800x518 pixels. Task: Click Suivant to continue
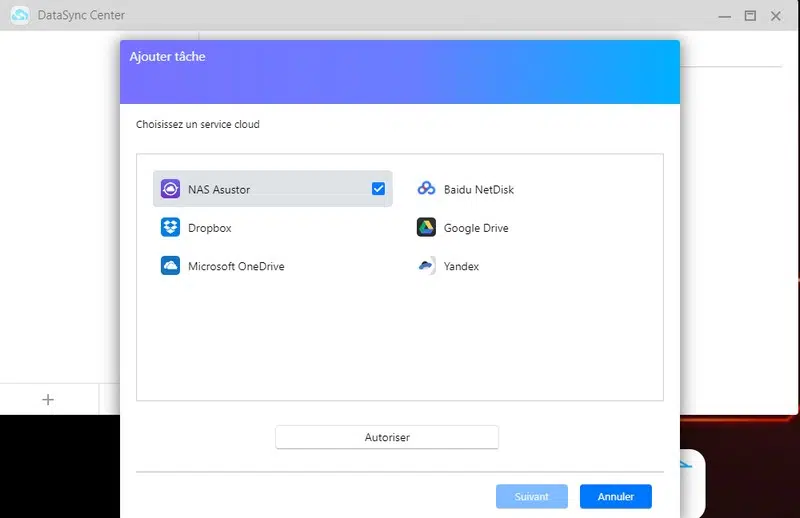pos(531,496)
